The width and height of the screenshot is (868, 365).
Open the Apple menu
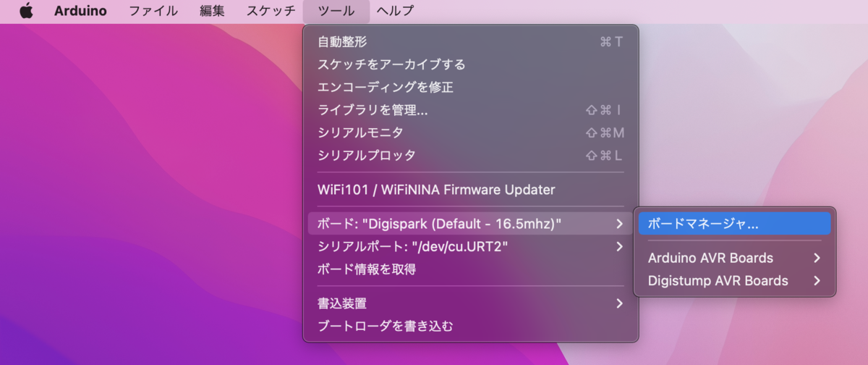[x=27, y=11]
